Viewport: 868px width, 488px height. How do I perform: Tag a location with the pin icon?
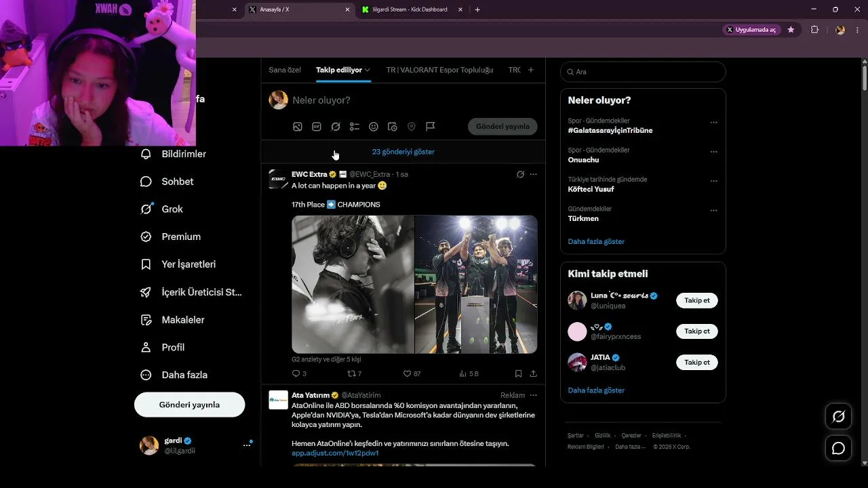(x=411, y=127)
